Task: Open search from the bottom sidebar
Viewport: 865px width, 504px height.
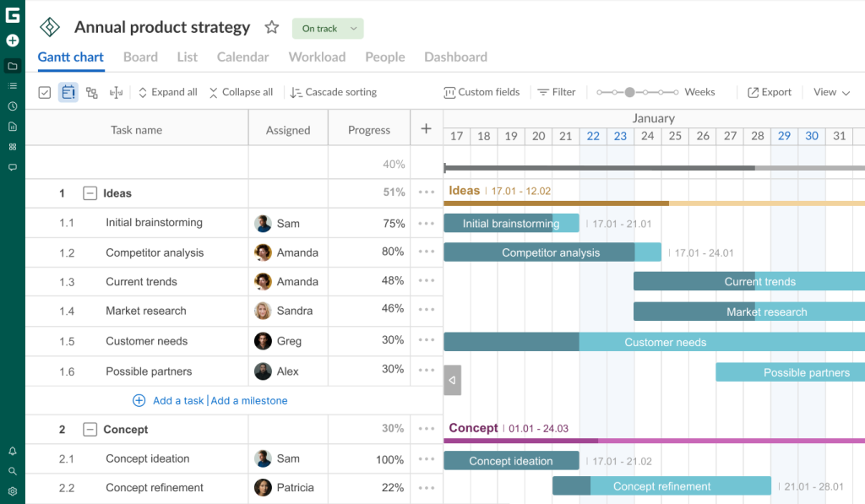Action: point(12,470)
